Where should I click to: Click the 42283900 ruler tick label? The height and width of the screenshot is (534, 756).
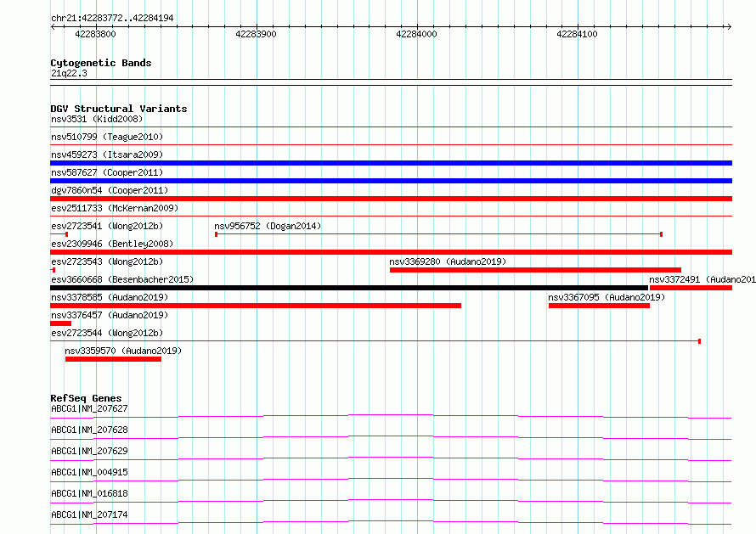pyautogui.click(x=256, y=34)
